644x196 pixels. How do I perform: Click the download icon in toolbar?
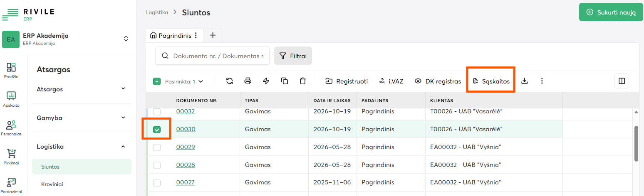[525, 81]
